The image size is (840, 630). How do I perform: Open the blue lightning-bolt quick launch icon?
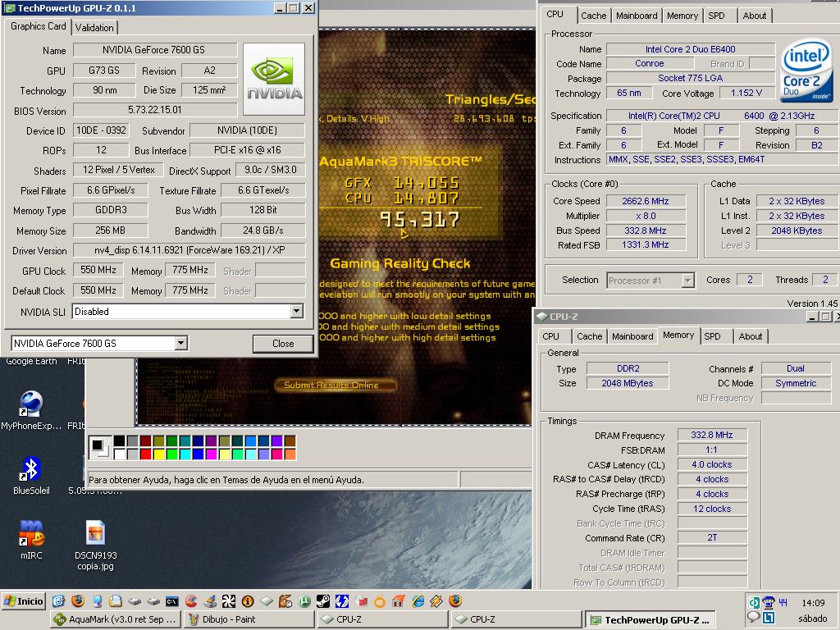tap(342, 601)
